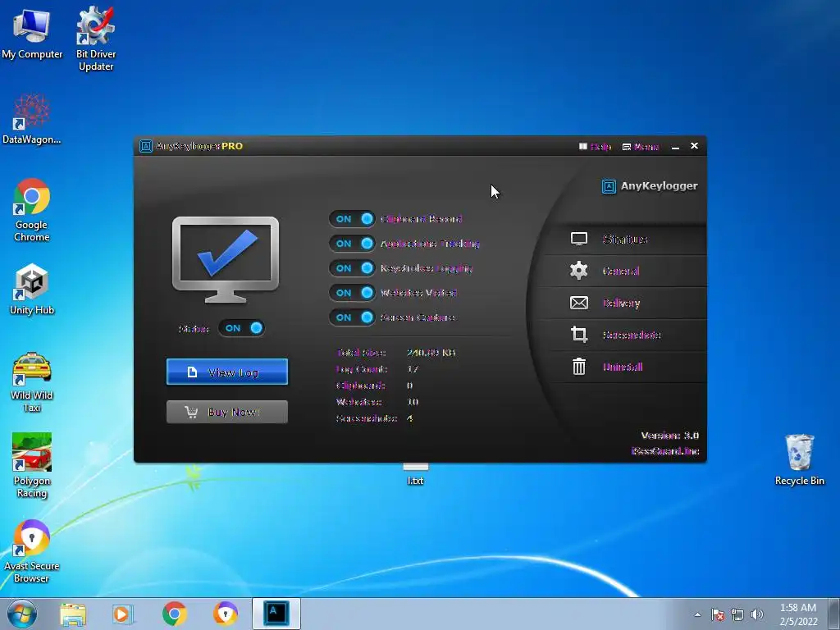Screen dimensions: 840x630
Task: Click the AnyKeylogger title bar logo icon
Action: click(x=146, y=146)
